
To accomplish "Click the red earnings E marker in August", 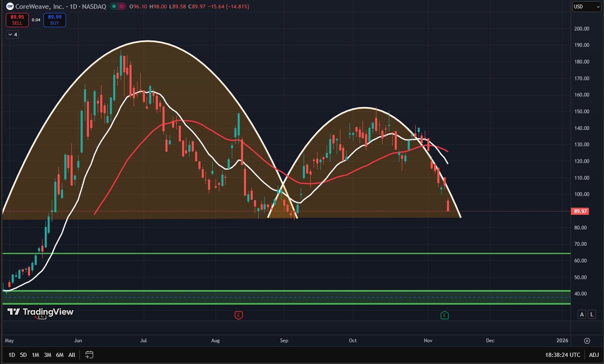I will (239, 315).
